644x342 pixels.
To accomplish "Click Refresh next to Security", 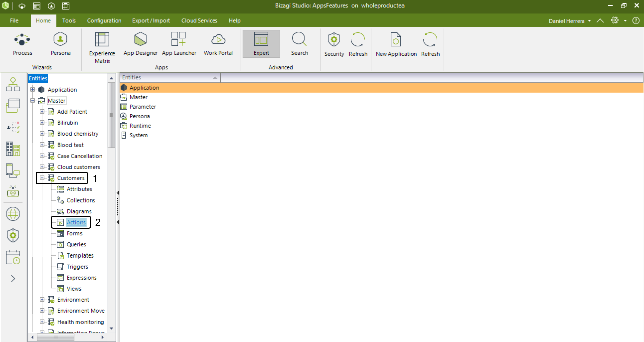I will (x=358, y=45).
